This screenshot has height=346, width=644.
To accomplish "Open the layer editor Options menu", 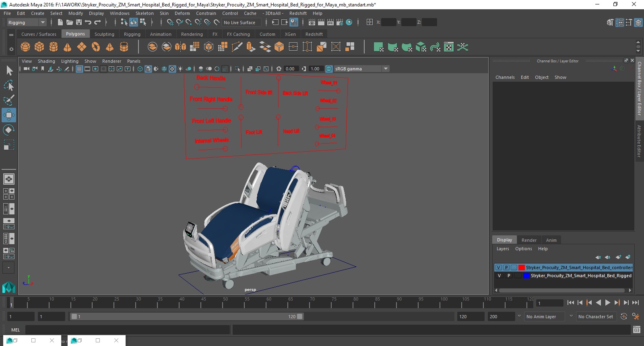I will click(x=523, y=249).
